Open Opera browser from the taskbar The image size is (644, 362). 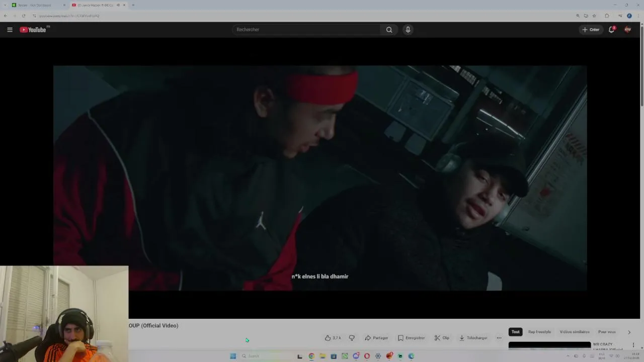click(367, 356)
